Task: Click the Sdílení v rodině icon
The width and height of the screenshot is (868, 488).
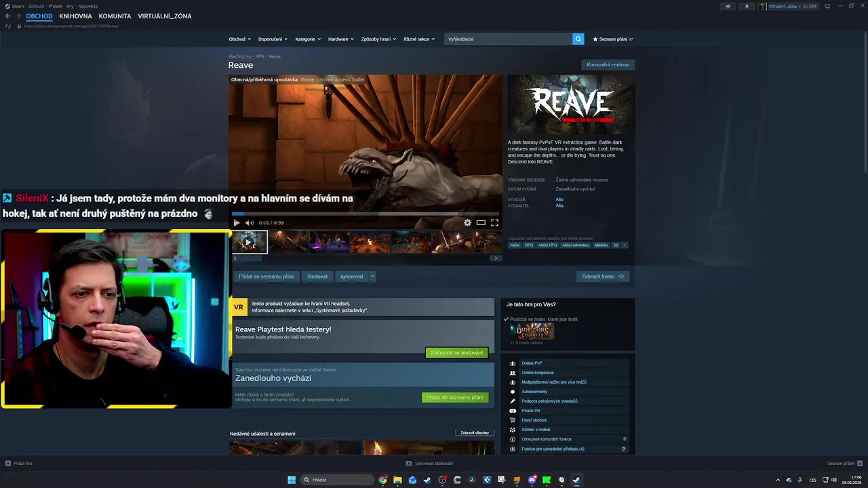Action: coord(513,430)
